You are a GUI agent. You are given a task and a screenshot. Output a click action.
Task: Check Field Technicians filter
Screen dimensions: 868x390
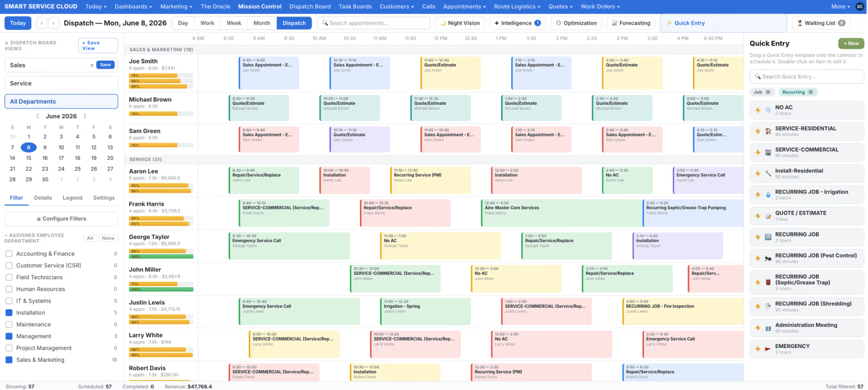(x=9, y=277)
